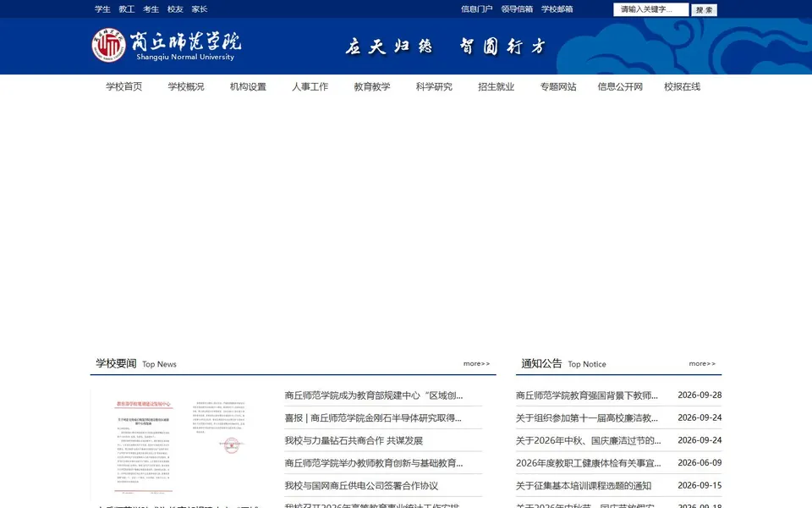812x508 pixels.
Task: Open notice 2026年度教职工健康体检有关事宜
Action: click(x=589, y=463)
